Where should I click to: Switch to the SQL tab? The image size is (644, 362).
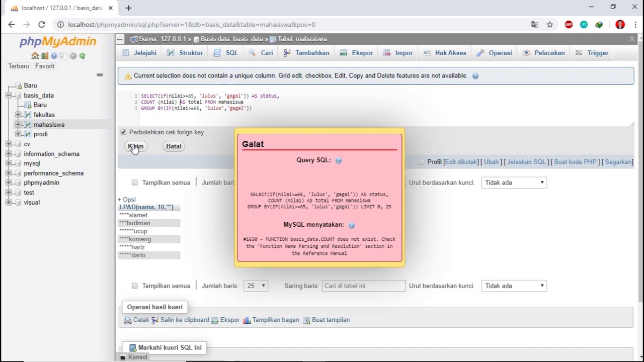pyautogui.click(x=225, y=53)
